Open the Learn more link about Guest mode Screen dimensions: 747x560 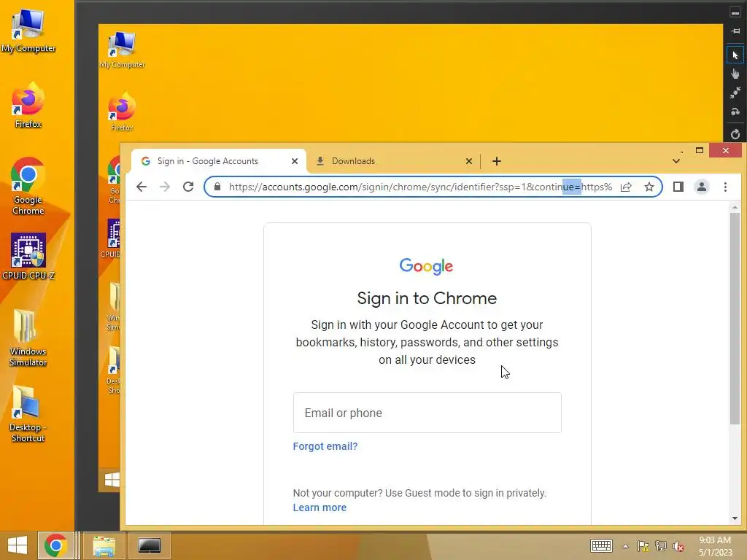tap(320, 507)
